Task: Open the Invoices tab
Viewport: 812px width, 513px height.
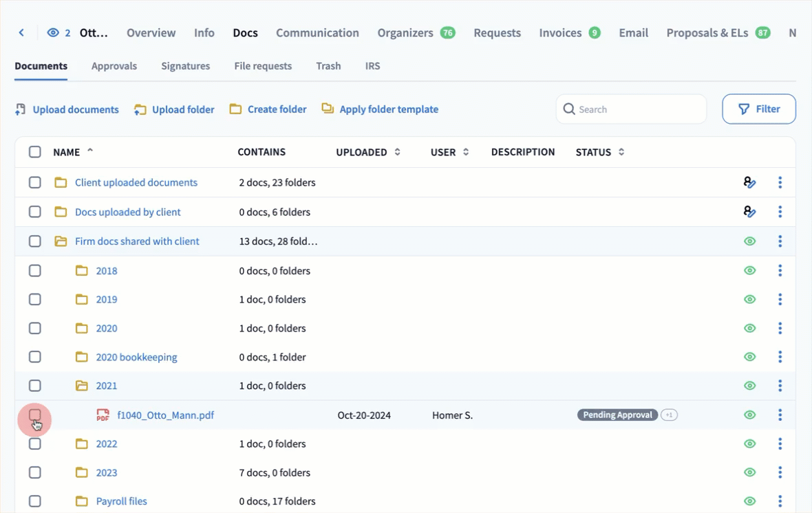Action: (x=560, y=32)
